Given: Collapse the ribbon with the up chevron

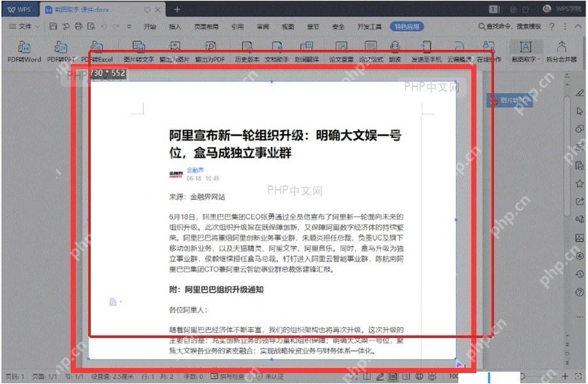Looking at the screenshot, I should [578, 26].
